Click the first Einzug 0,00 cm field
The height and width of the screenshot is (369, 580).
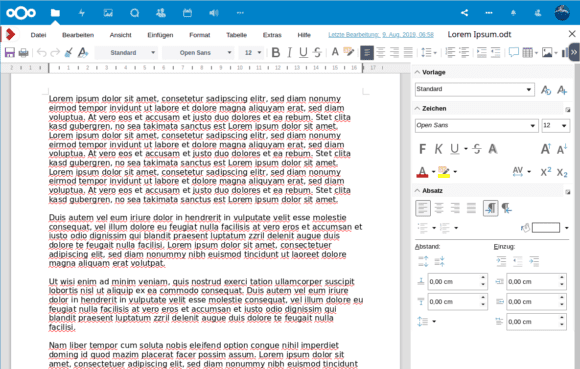[536, 282]
